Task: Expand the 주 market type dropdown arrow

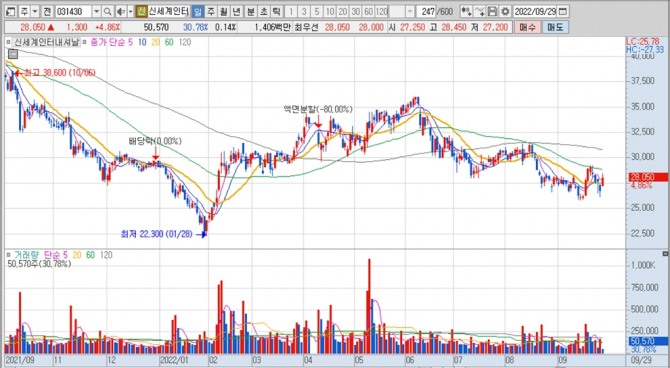Action: tap(35, 12)
